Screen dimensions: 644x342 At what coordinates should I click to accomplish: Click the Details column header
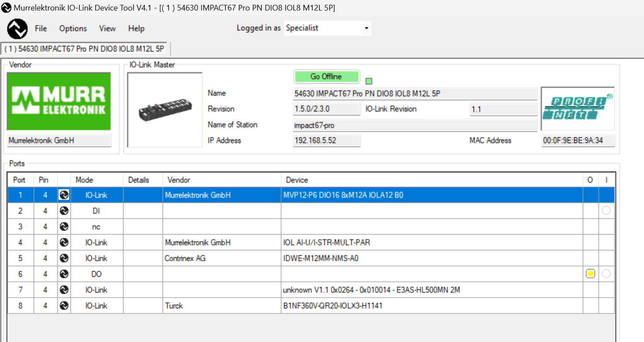pyautogui.click(x=143, y=180)
